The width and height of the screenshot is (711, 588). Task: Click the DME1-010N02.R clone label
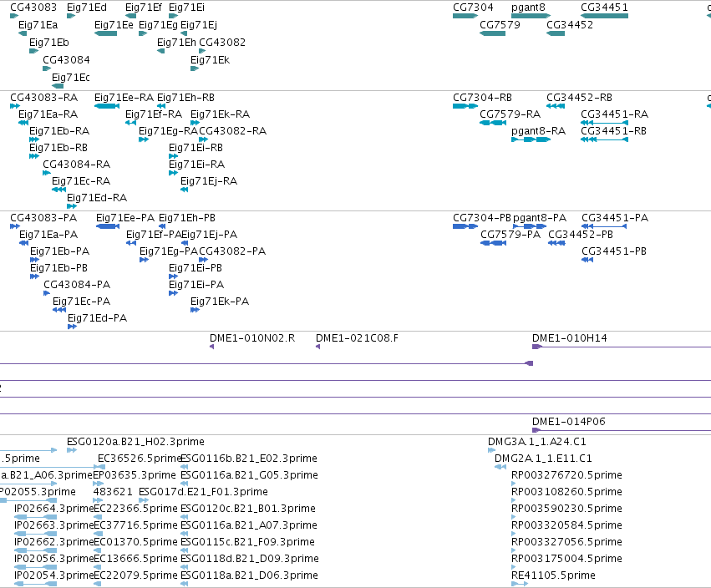coord(252,338)
